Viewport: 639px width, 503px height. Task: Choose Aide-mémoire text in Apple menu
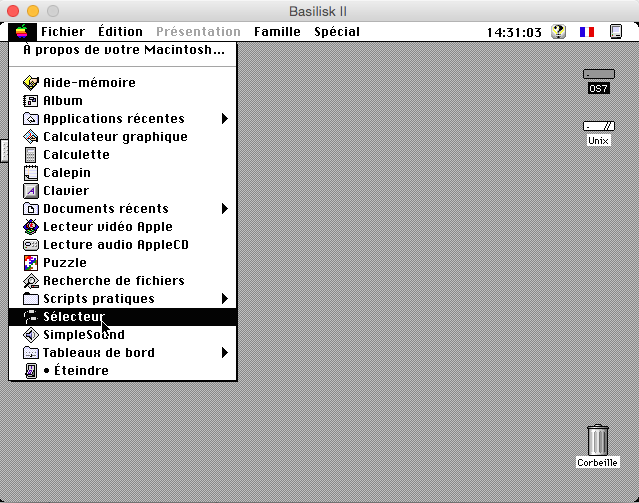(x=89, y=82)
